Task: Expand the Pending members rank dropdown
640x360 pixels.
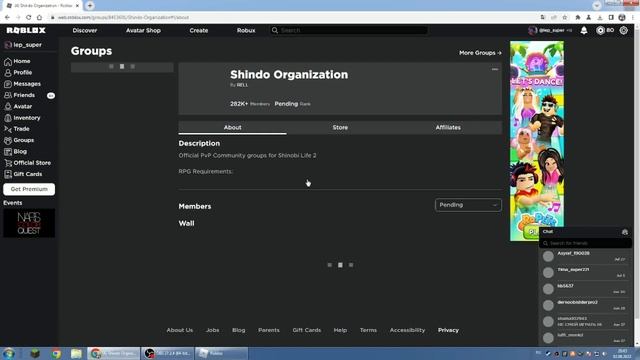Action: click(468, 205)
